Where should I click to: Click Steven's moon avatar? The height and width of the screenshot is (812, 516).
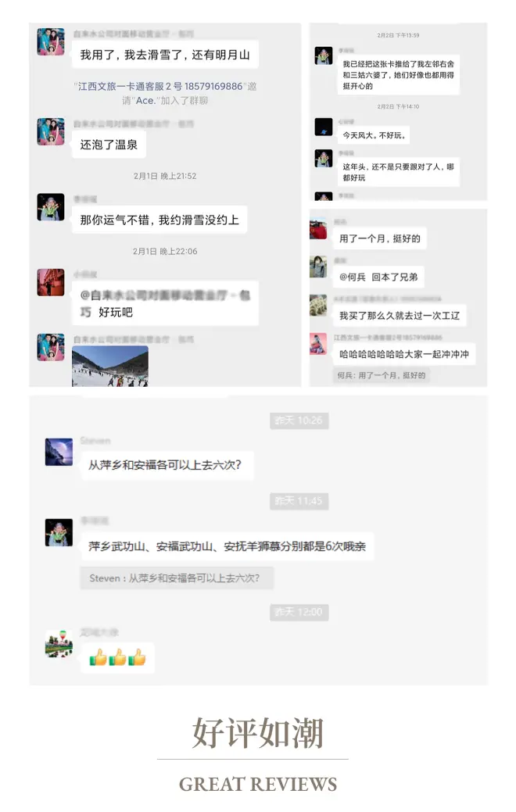click(x=59, y=452)
